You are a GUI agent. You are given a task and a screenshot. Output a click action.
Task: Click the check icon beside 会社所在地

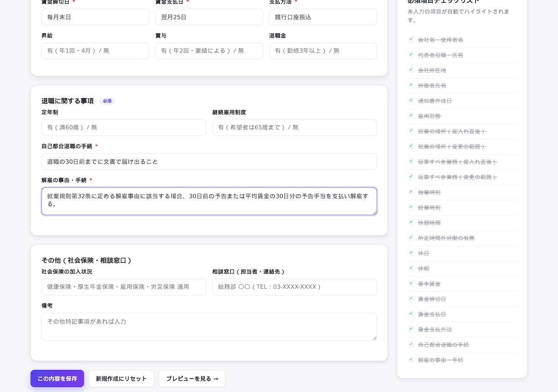pos(411,70)
